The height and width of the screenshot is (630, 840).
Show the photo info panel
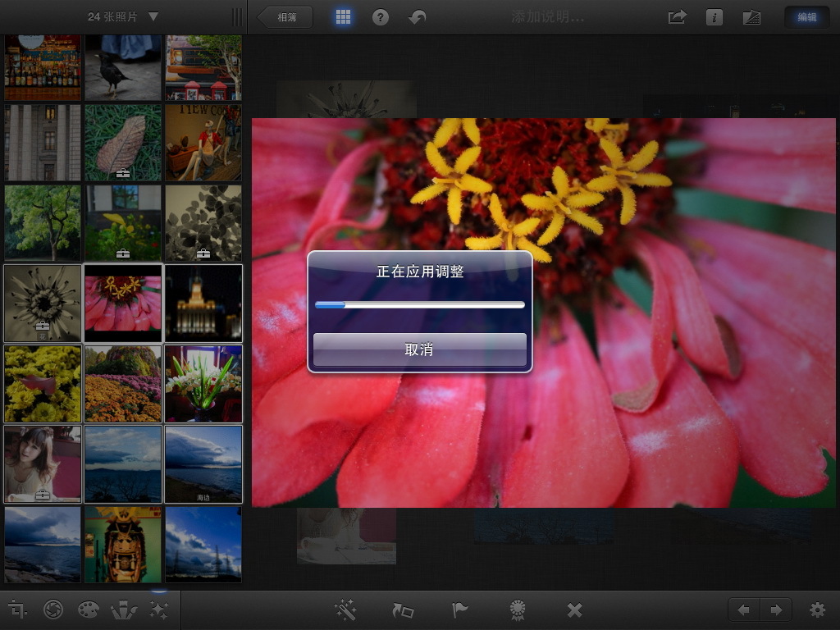714,16
